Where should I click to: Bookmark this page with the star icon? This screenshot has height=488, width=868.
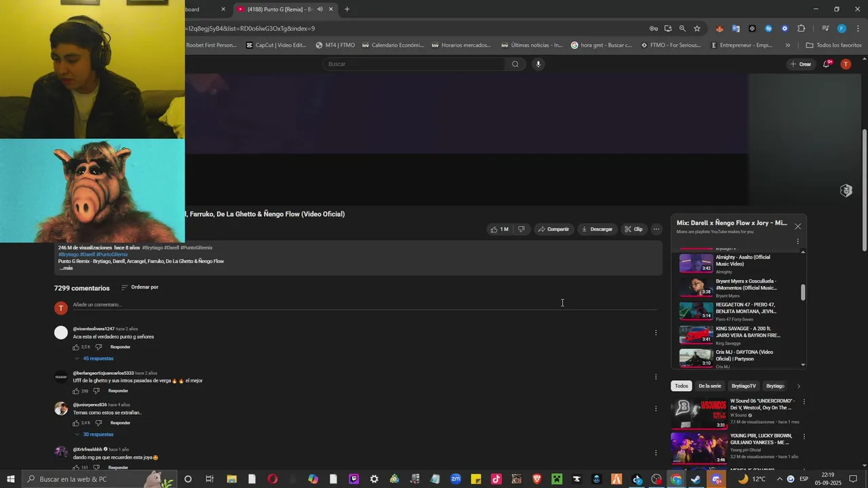[697, 28]
